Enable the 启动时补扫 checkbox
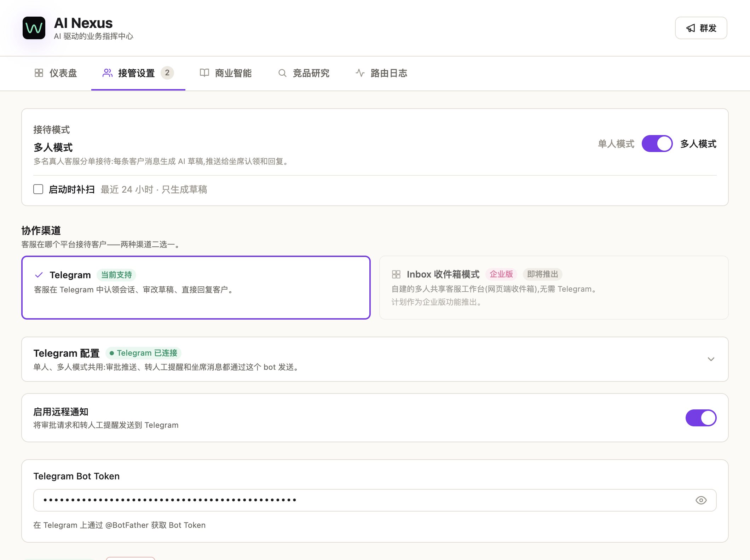 click(38, 189)
